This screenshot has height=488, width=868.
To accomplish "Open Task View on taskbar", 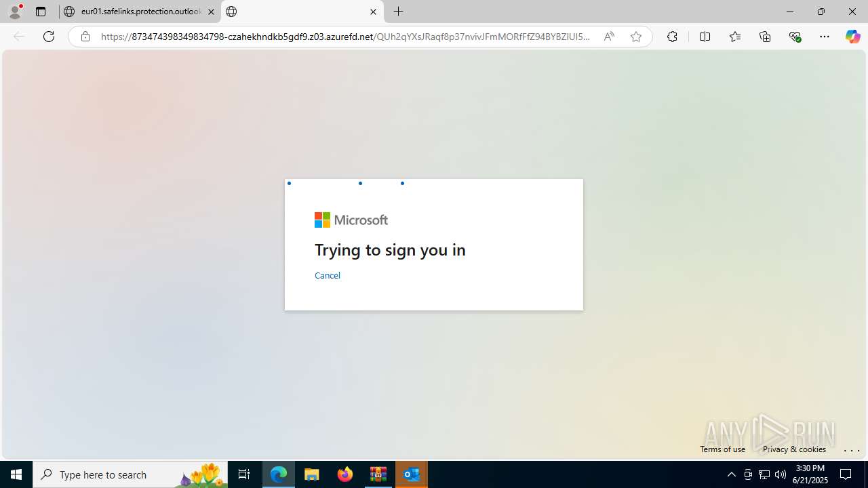I will coord(244,474).
